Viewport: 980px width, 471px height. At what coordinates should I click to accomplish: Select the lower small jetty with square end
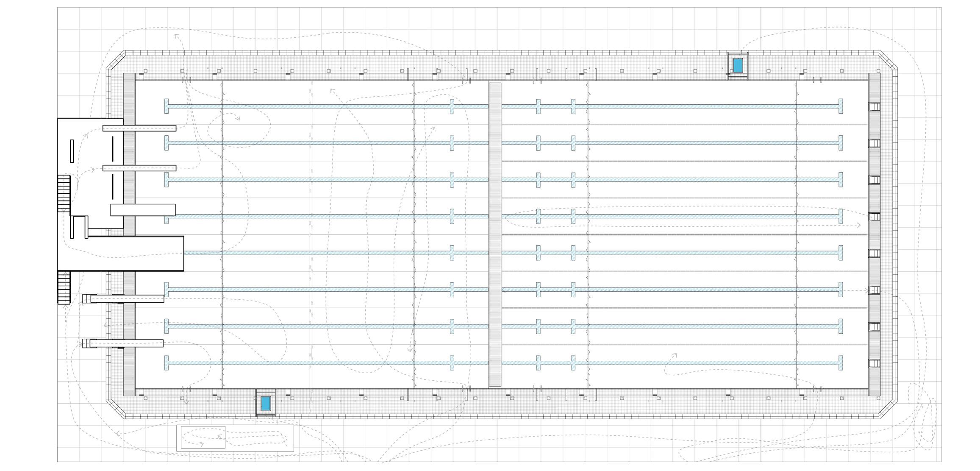[123, 343]
